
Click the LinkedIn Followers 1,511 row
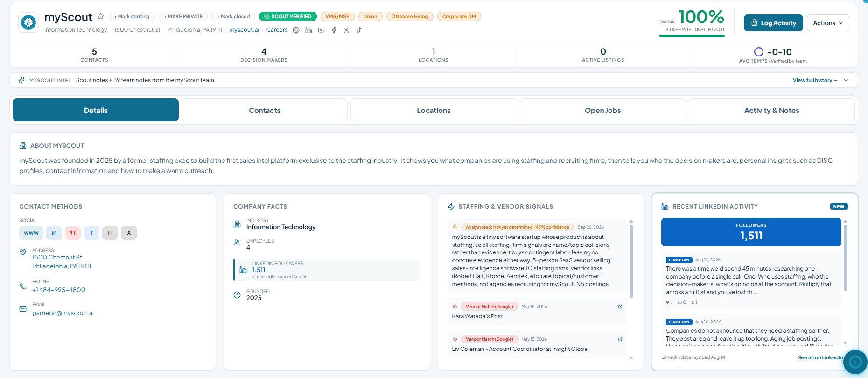326,270
